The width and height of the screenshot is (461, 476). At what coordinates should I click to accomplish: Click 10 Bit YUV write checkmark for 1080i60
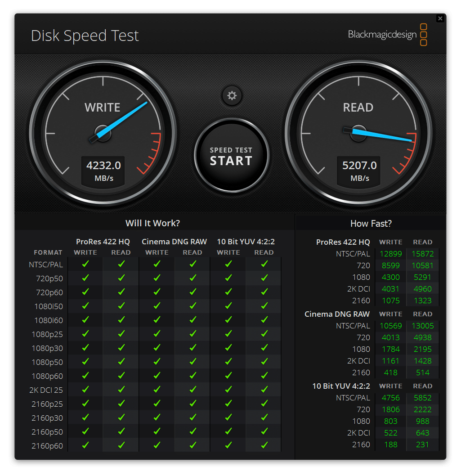point(228,320)
